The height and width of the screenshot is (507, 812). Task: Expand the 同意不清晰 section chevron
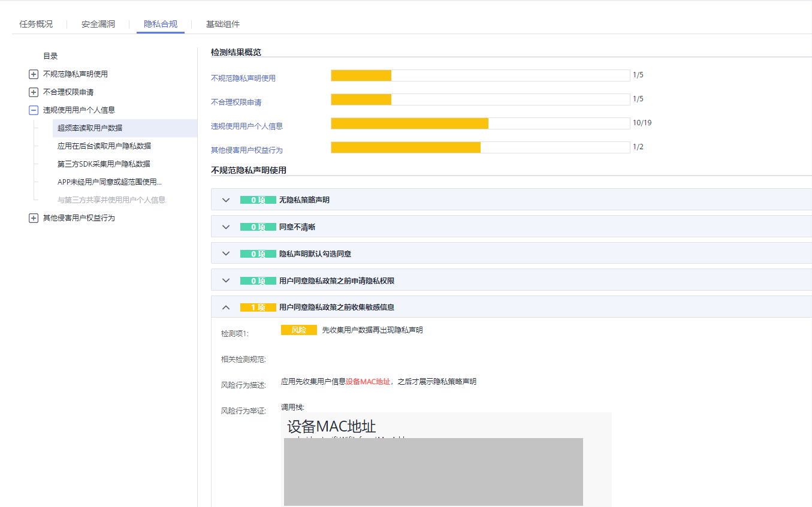point(226,227)
